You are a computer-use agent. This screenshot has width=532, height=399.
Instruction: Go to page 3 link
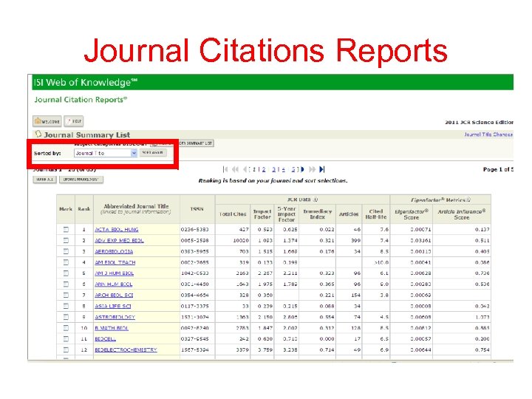coord(274,169)
